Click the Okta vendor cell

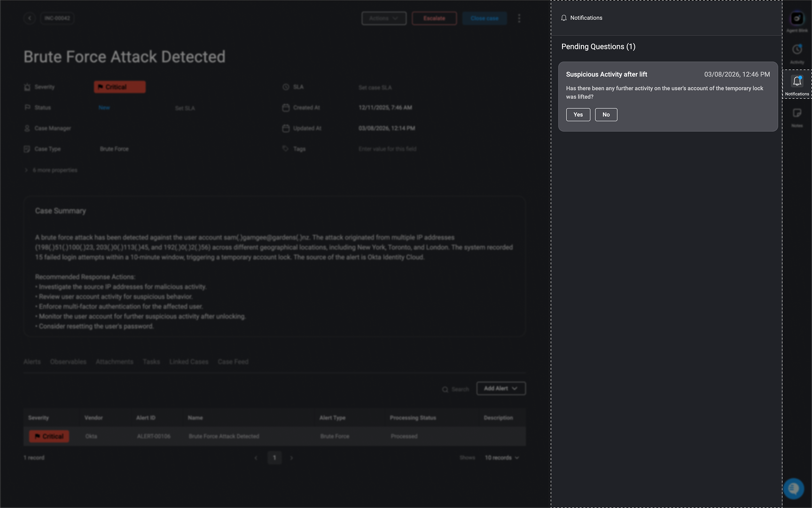(91, 437)
